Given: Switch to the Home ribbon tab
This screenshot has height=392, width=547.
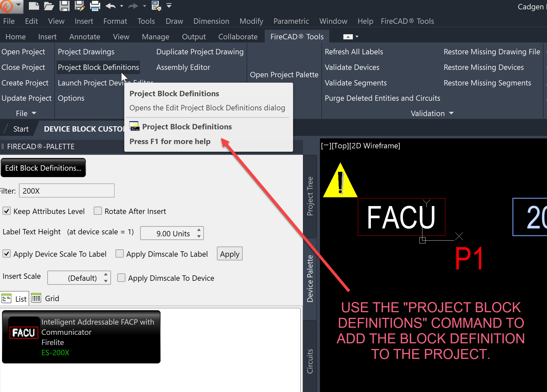Looking at the screenshot, I should [x=16, y=37].
